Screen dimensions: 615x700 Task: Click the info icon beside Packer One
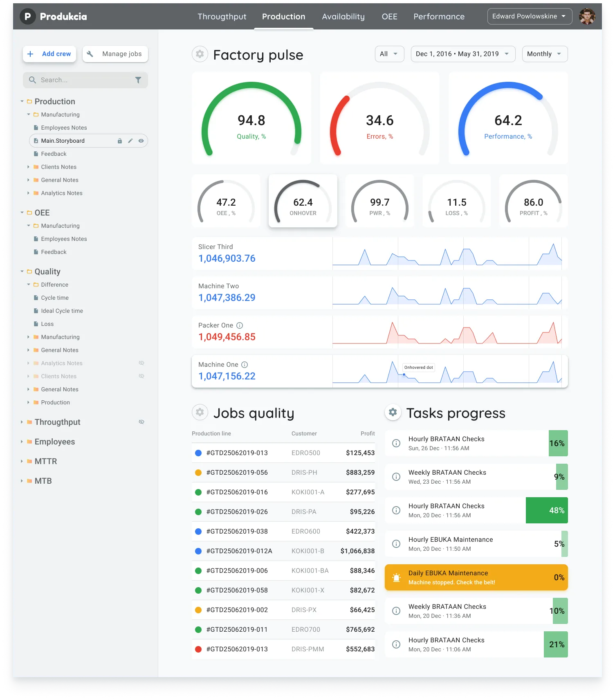pyautogui.click(x=240, y=325)
